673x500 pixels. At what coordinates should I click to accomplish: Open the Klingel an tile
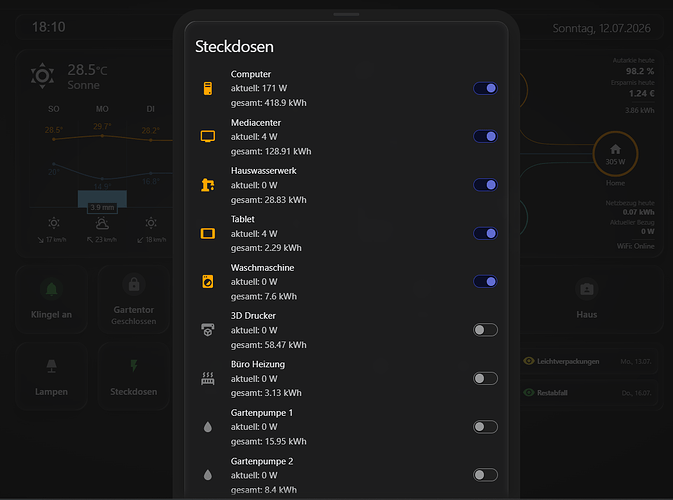coord(52,300)
